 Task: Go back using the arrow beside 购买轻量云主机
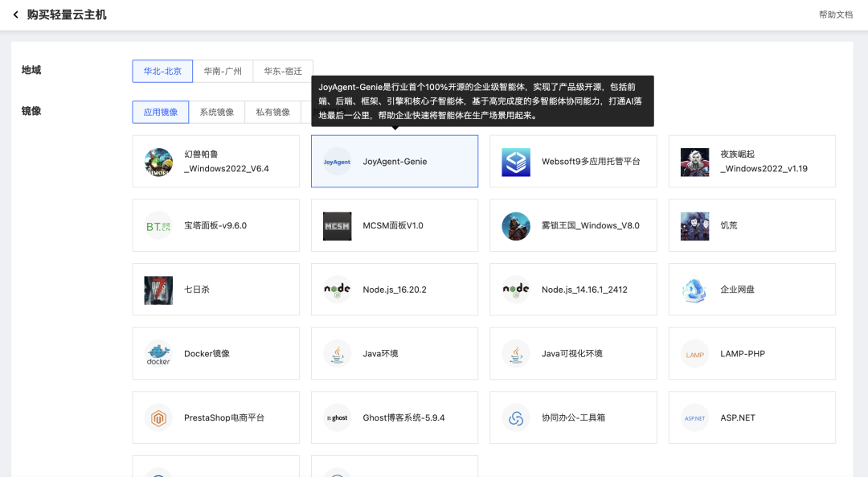pyautogui.click(x=15, y=15)
